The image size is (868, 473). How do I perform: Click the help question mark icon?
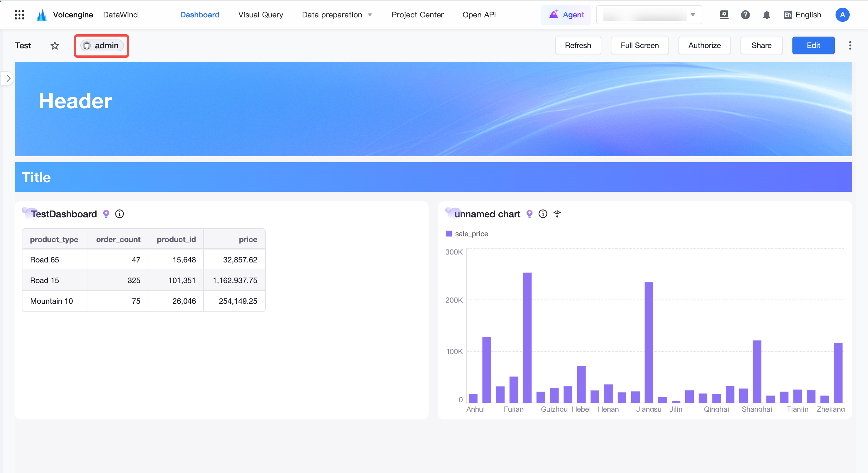tap(745, 15)
